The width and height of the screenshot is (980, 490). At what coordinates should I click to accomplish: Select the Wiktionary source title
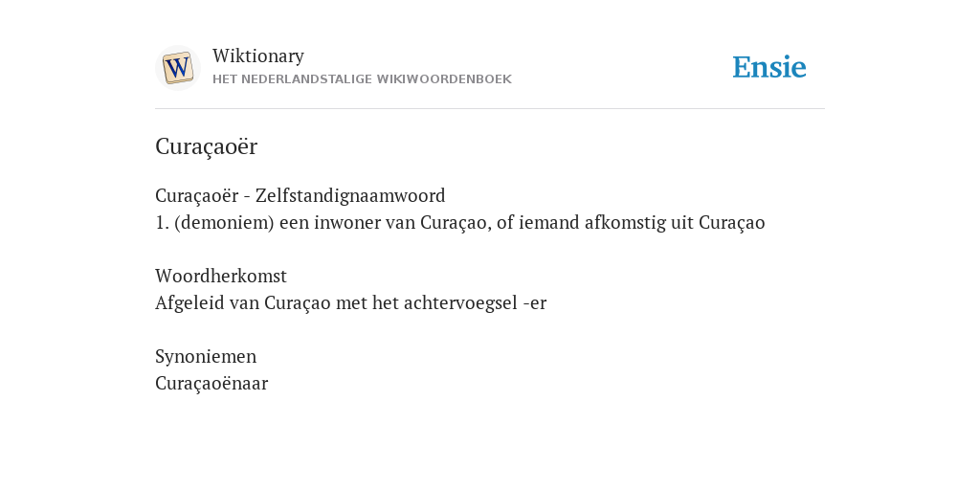click(x=258, y=56)
